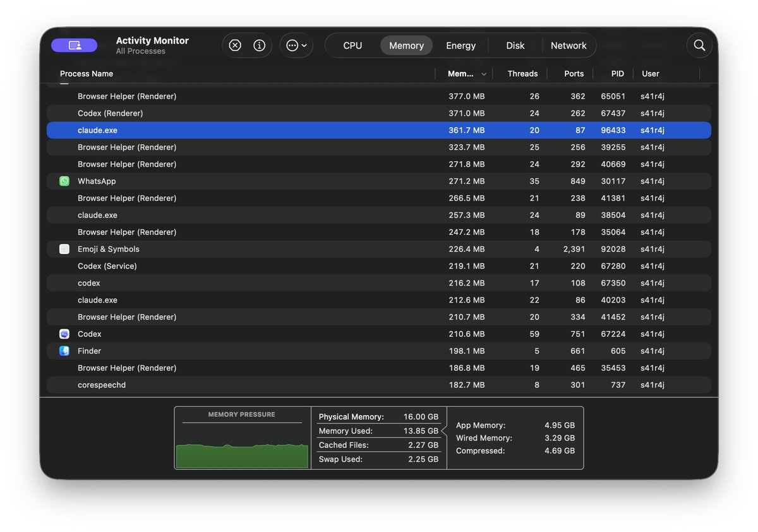The width and height of the screenshot is (758, 532).
Task: Switch to the Network tab
Action: [568, 45]
